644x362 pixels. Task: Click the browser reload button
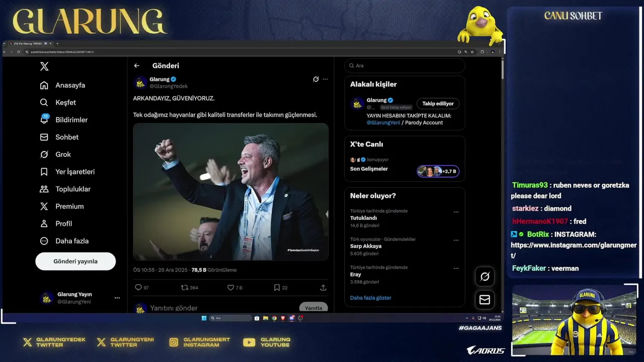19,52
